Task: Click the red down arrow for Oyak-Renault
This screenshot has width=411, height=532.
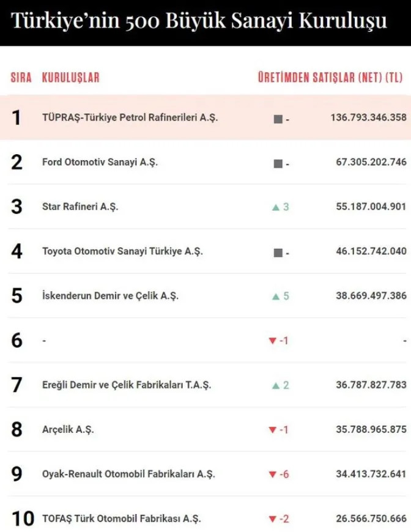Action: (273, 475)
